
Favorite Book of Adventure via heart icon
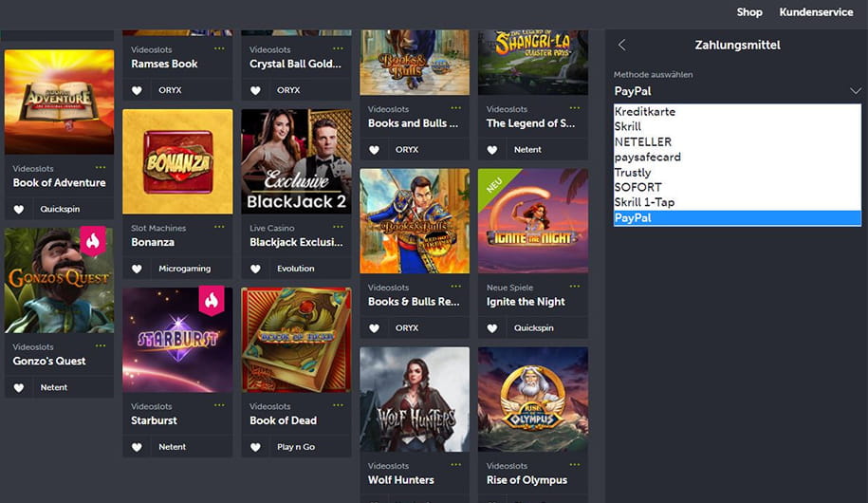pos(19,210)
